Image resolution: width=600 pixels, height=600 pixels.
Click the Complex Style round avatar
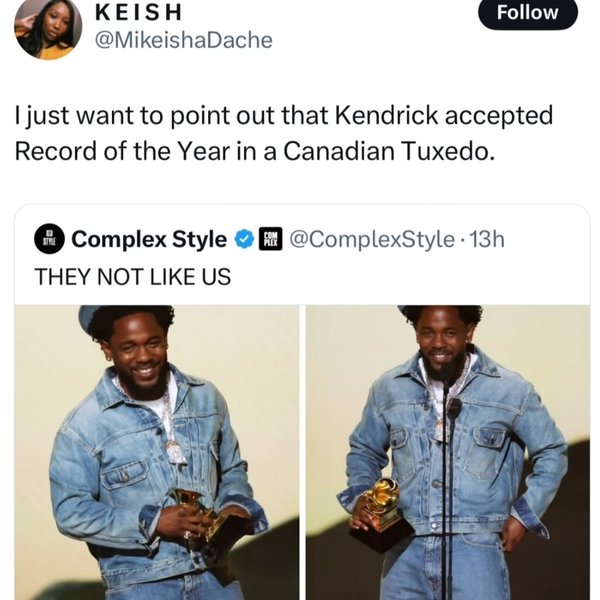pos(49,239)
